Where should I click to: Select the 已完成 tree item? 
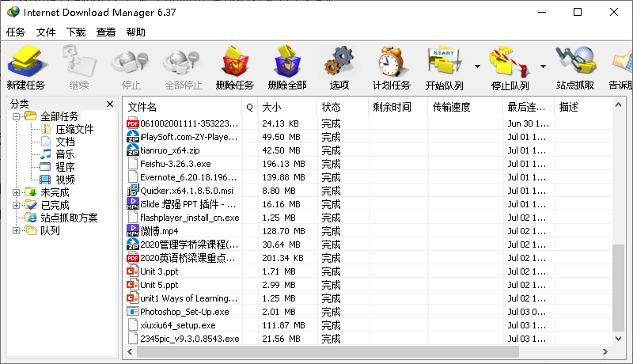[x=55, y=205]
